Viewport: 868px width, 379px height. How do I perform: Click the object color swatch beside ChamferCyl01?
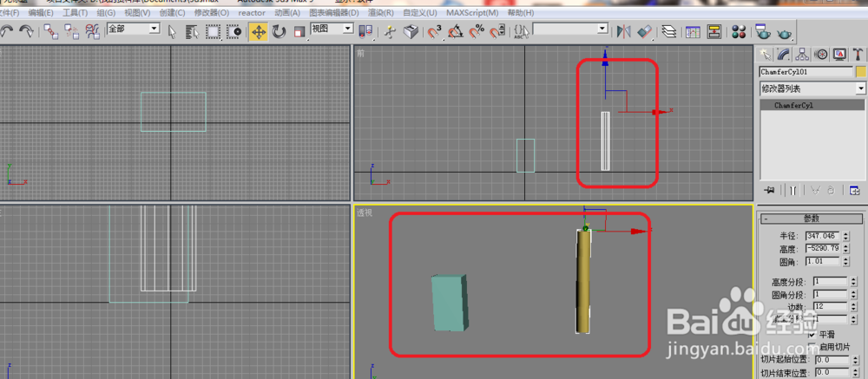click(860, 72)
